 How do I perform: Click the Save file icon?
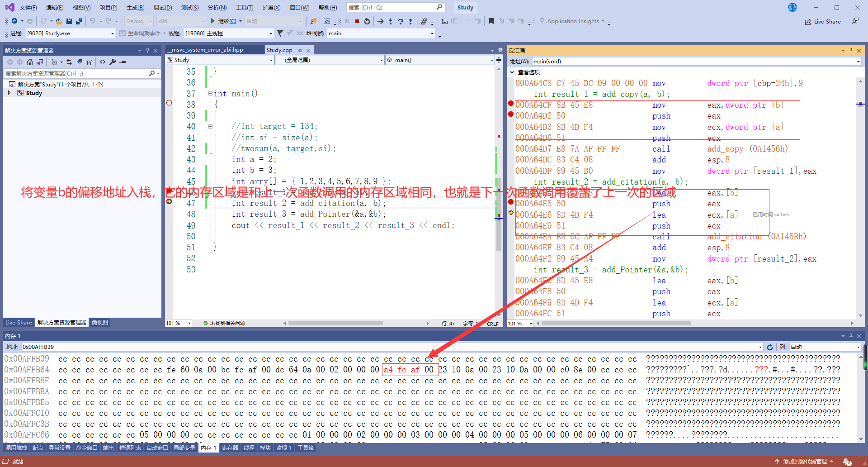pos(69,21)
